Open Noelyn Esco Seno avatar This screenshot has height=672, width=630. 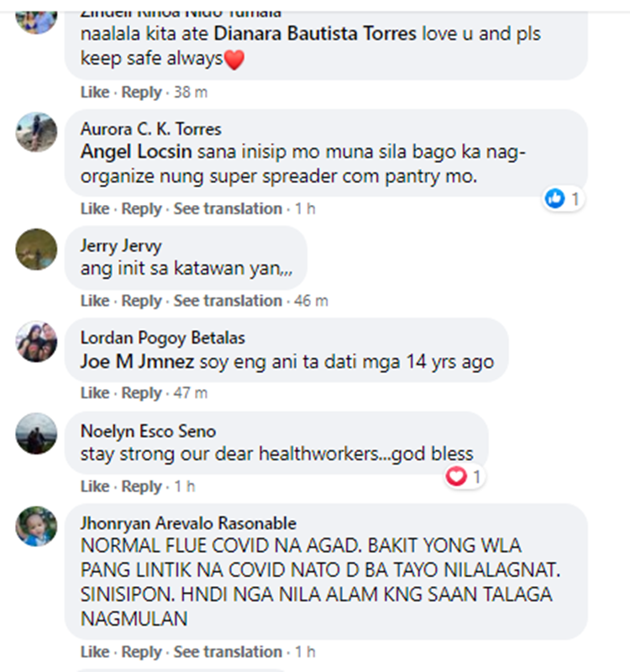(x=36, y=433)
